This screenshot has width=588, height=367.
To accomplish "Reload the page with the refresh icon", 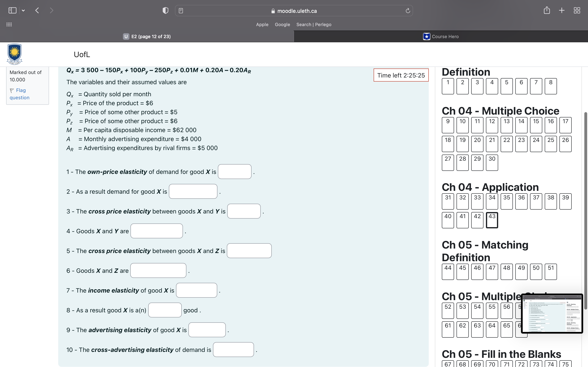I will click(408, 11).
